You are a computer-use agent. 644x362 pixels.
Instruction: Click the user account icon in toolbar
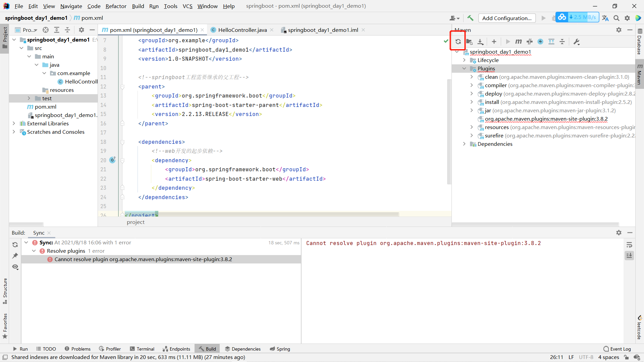tap(454, 18)
